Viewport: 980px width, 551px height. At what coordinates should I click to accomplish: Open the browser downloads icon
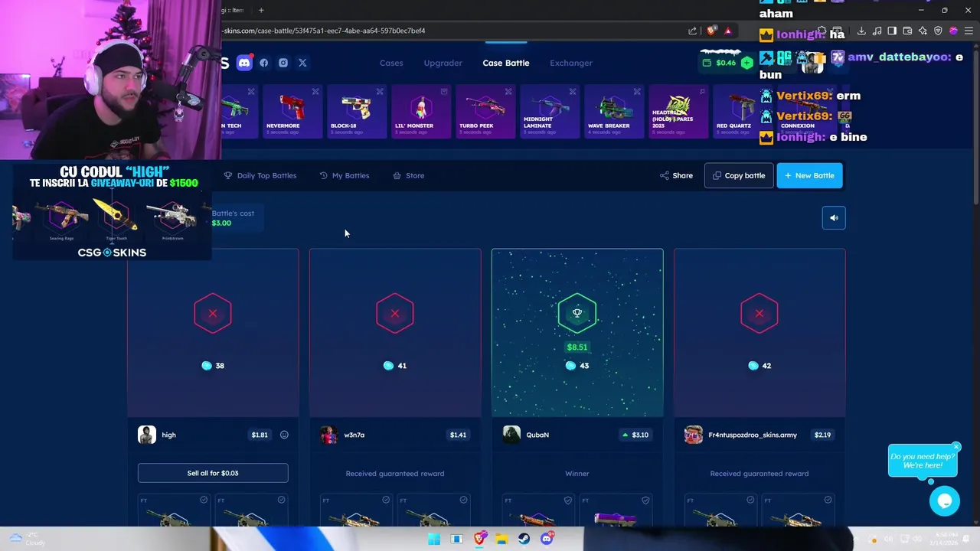(861, 31)
